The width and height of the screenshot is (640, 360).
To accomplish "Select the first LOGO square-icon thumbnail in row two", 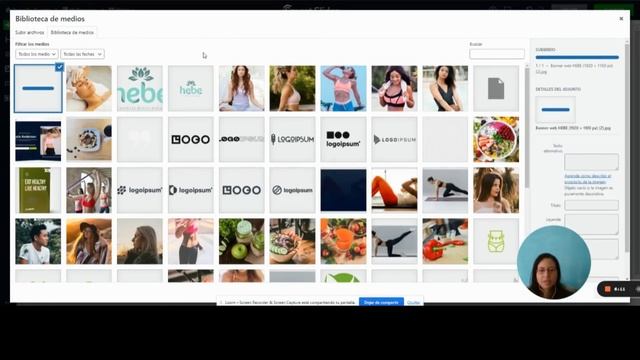I will click(x=191, y=140).
